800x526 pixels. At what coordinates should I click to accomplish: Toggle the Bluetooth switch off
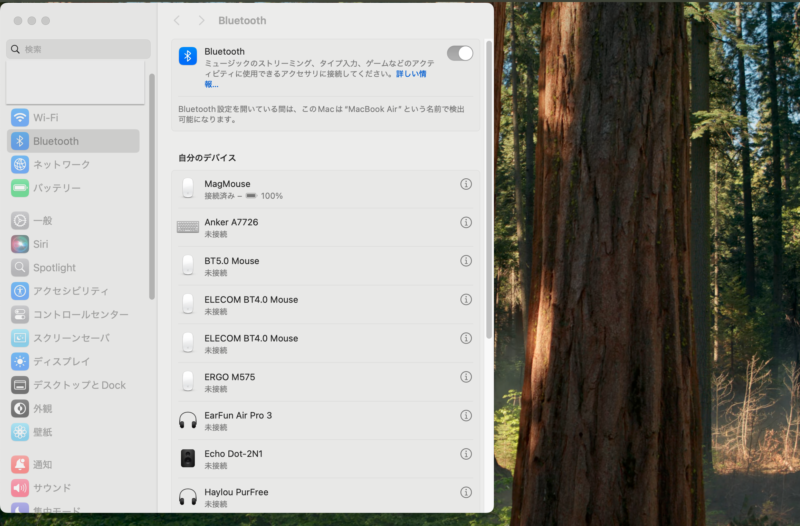coord(459,53)
